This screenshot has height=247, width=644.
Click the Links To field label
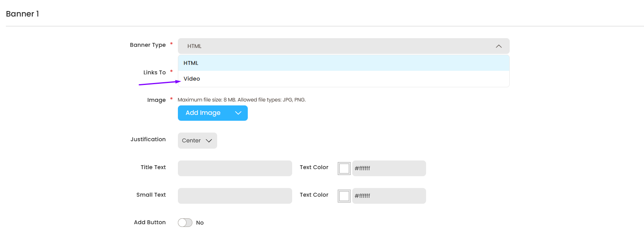click(x=154, y=72)
